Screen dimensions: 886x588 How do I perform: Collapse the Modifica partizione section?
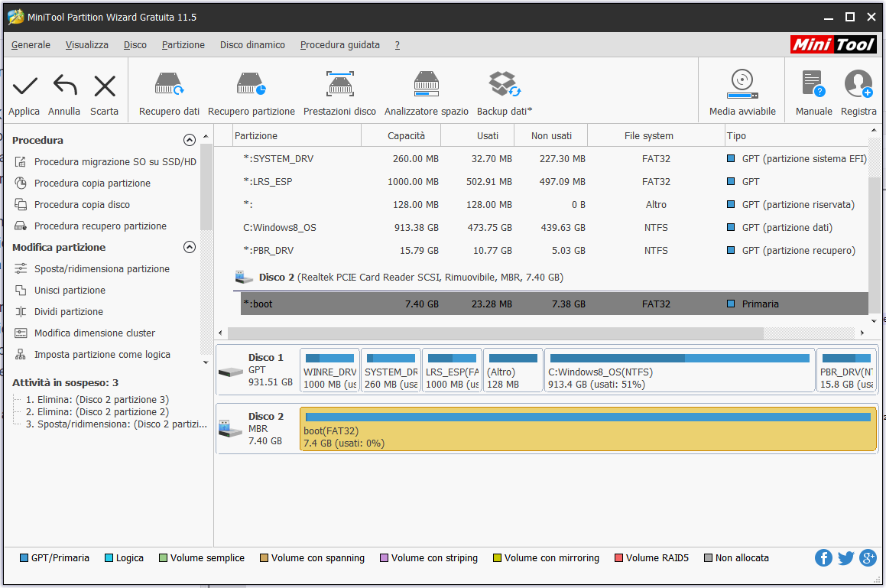coord(190,247)
